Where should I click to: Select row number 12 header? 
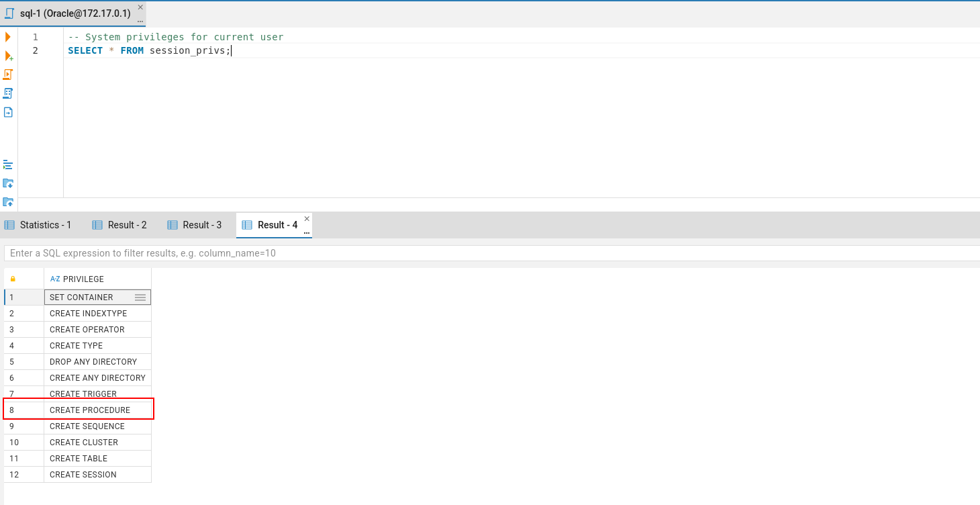tap(24, 475)
